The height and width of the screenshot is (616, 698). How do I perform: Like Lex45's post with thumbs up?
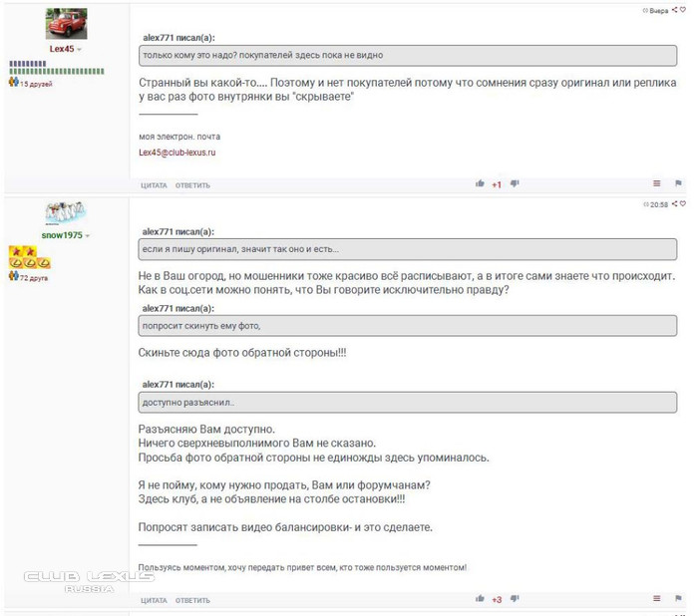click(480, 183)
